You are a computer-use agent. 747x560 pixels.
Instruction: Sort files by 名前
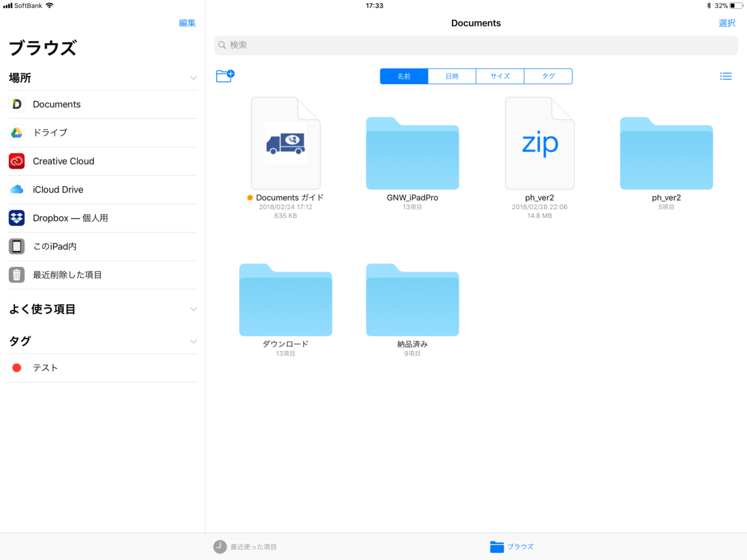click(x=404, y=77)
